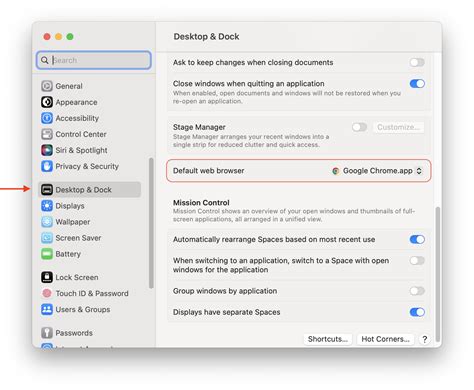Select Battery in the sidebar
The image size is (474, 390).
tap(89, 254)
